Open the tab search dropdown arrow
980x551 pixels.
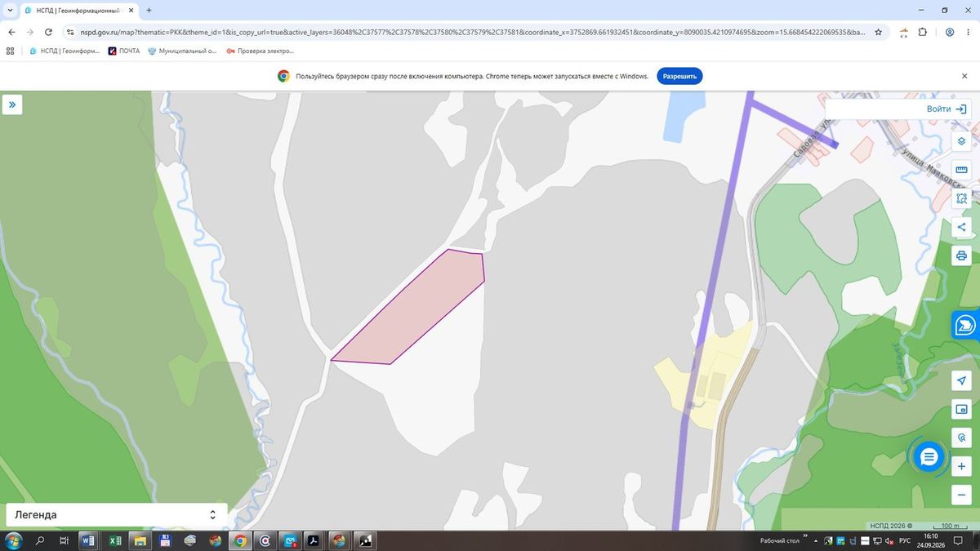(x=10, y=11)
